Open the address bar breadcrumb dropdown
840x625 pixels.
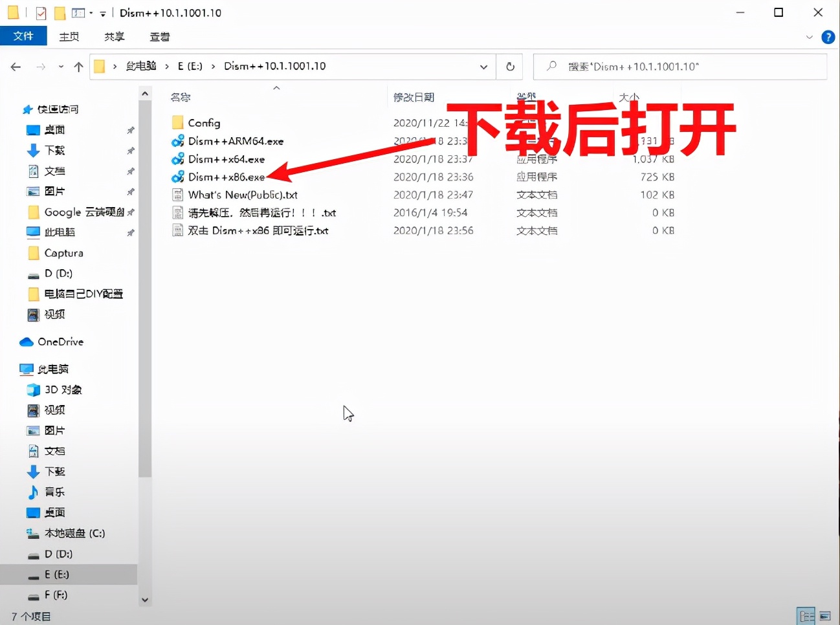tap(483, 67)
